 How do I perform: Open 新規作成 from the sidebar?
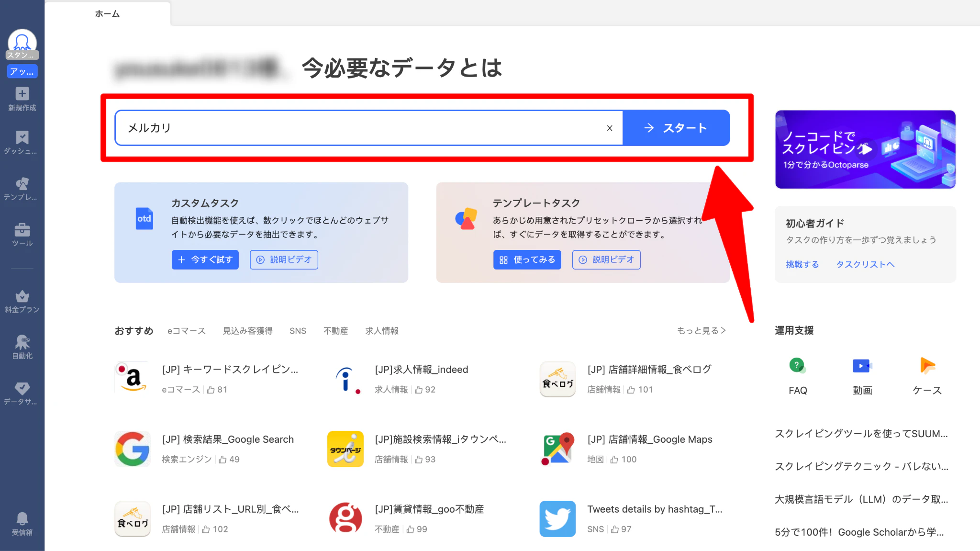pos(22,99)
